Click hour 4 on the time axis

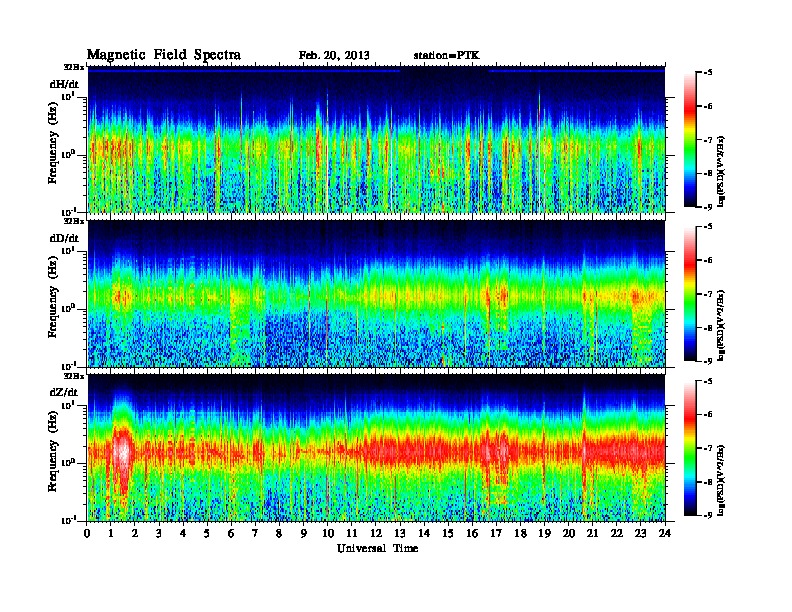pyautogui.click(x=183, y=534)
